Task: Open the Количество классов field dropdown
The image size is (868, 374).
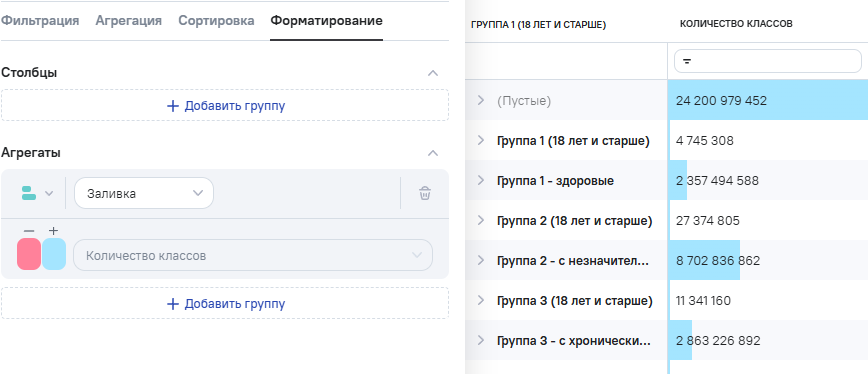Action: click(253, 256)
